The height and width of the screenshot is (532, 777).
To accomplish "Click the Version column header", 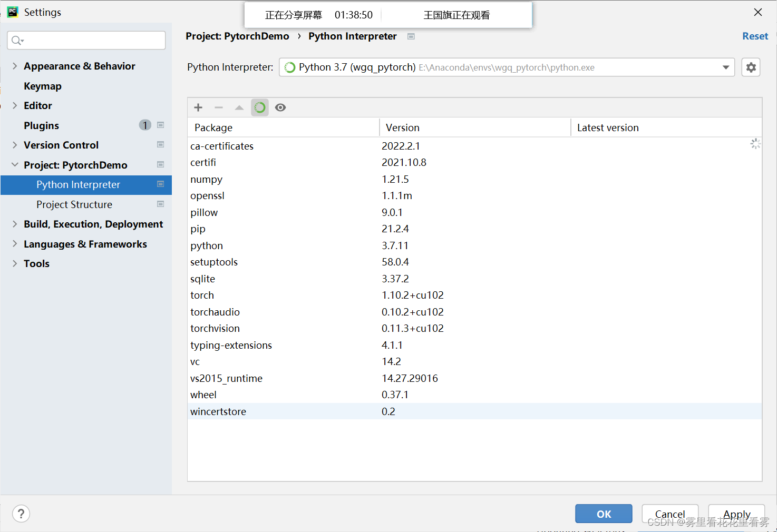I will point(475,127).
